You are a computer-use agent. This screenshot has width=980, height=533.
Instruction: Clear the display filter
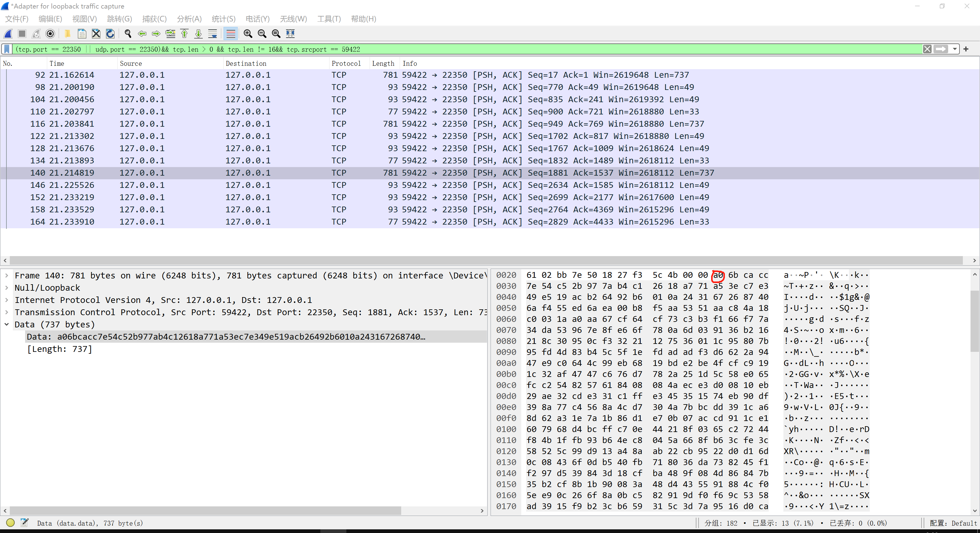(928, 49)
